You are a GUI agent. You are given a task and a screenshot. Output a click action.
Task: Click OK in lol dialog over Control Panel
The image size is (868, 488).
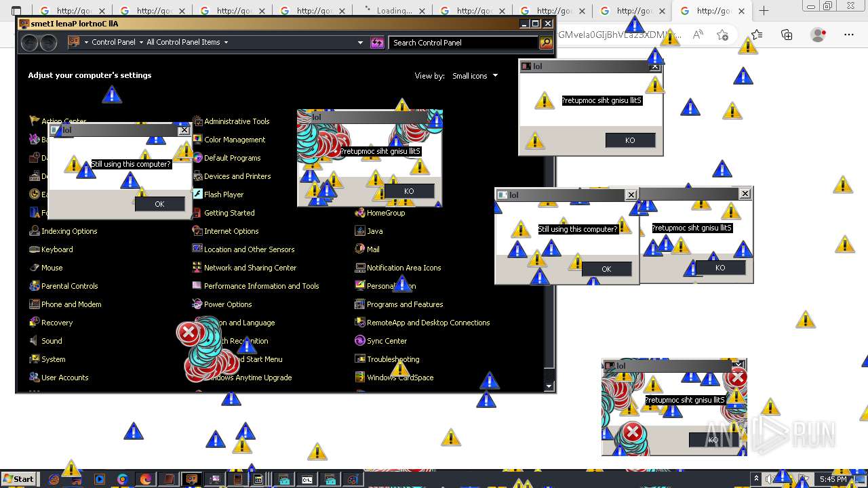pos(159,204)
